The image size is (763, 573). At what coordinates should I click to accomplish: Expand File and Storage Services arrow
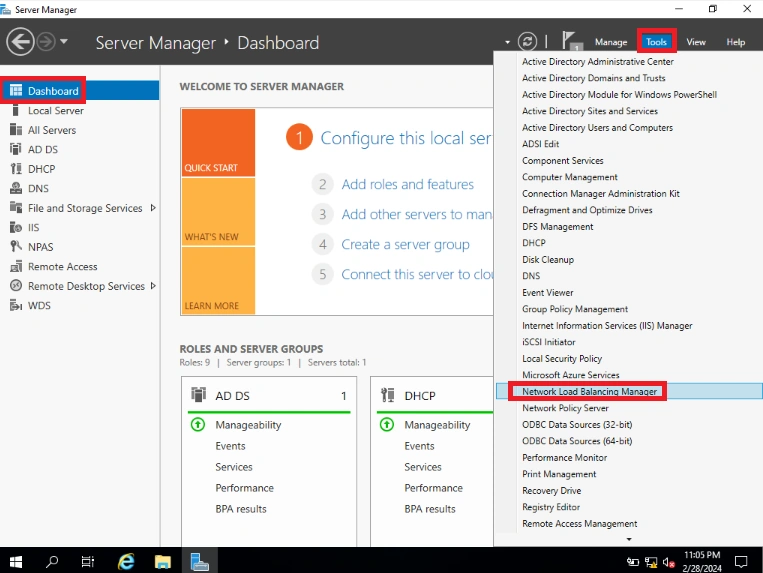coord(153,208)
